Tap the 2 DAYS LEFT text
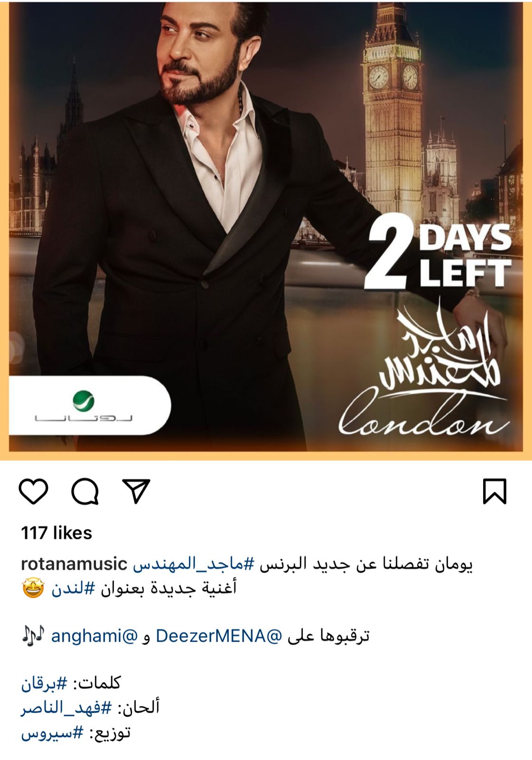The image size is (532, 760). [x=438, y=256]
